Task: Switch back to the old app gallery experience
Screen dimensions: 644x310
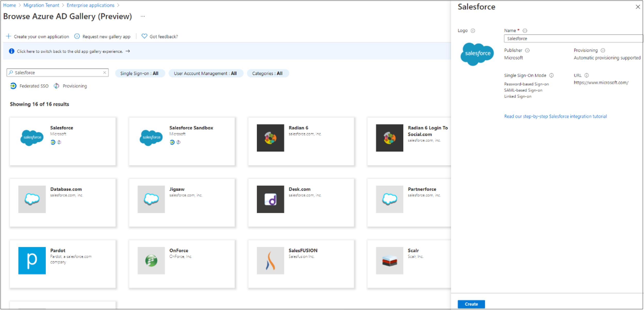Action: [70, 51]
